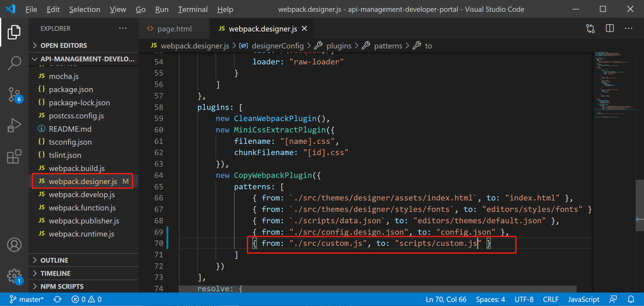Open the Selection menu
Screen dimensions: 644x306
coord(84,9)
